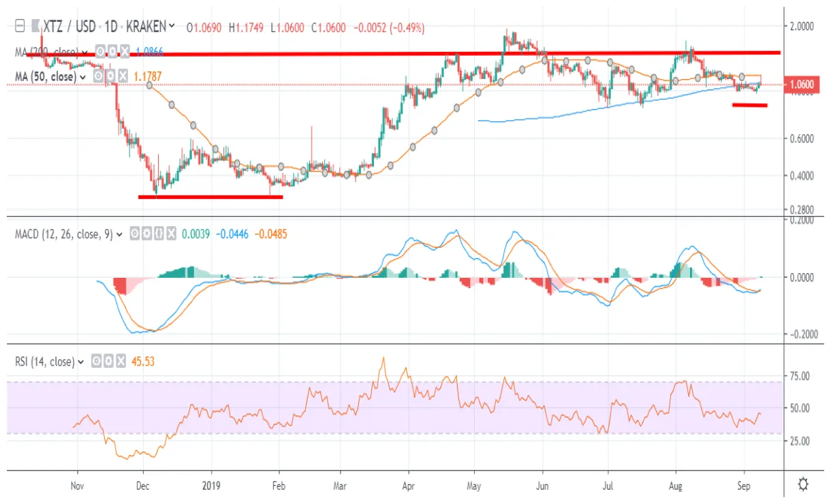Open the MACD source code braces icon
Viewport: 831px width, 504px height.
(x=159, y=234)
